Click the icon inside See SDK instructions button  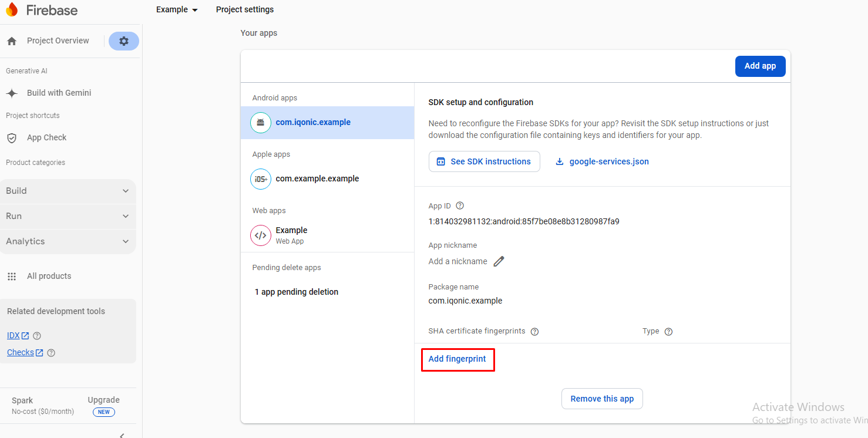click(441, 161)
